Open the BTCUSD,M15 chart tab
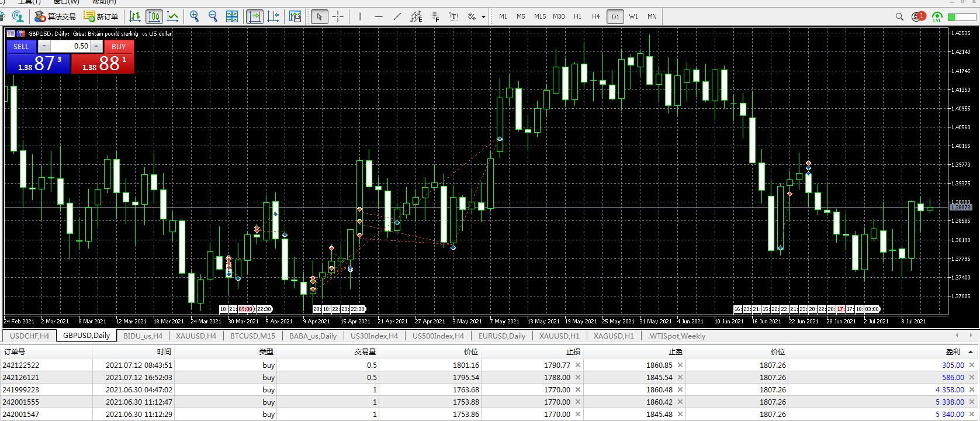 click(253, 336)
